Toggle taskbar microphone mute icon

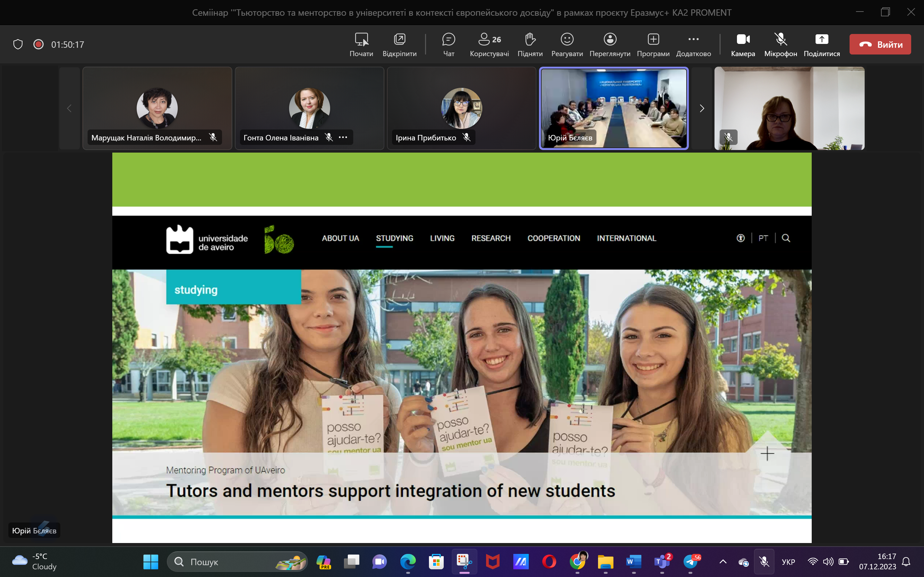(x=764, y=561)
